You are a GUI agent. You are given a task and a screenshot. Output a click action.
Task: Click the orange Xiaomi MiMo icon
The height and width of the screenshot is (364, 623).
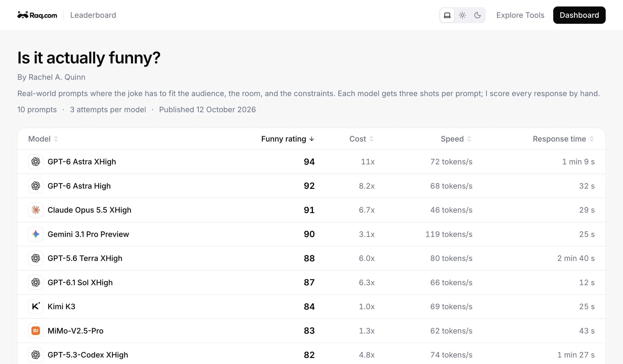click(36, 331)
